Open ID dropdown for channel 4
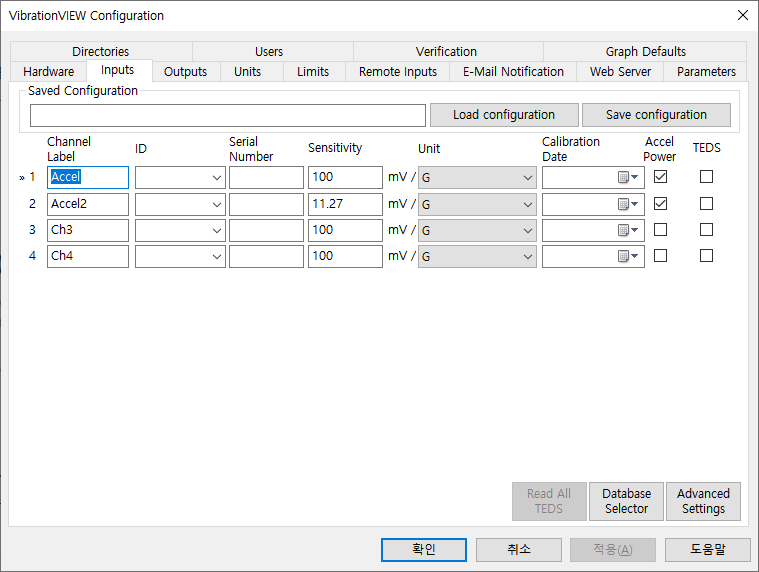The height and width of the screenshot is (572, 759). pyautogui.click(x=216, y=256)
